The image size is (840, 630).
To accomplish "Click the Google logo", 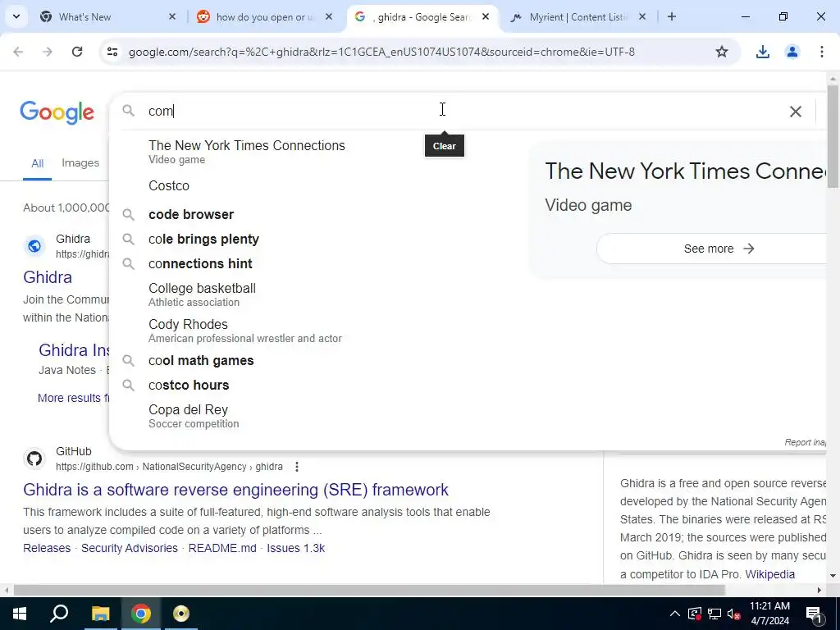I will point(57,112).
